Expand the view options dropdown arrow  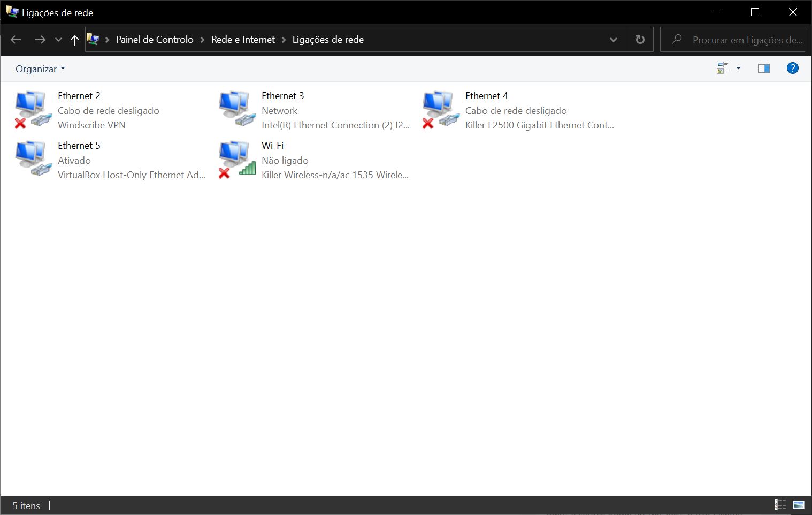point(738,68)
